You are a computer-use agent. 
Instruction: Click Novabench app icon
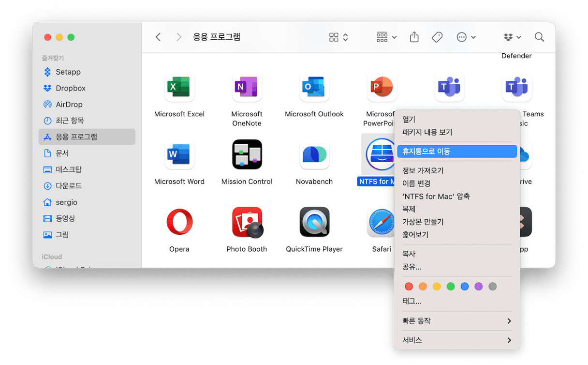314,155
